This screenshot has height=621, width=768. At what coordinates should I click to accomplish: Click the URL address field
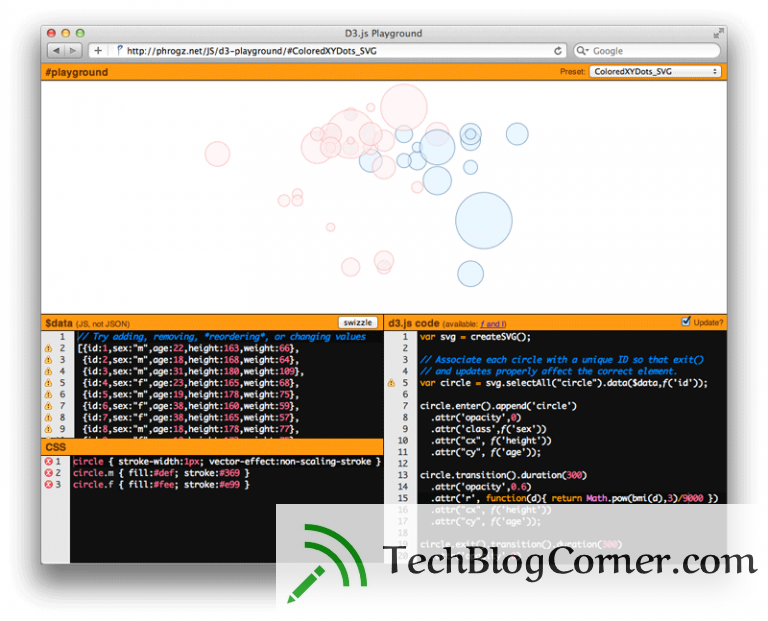338,50
